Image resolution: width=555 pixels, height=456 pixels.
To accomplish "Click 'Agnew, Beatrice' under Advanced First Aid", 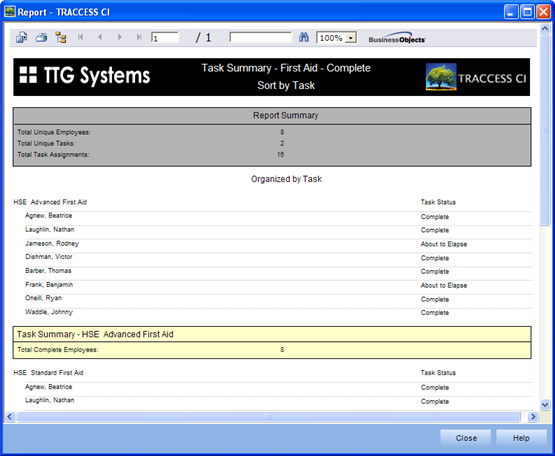I will coord(48,216).
